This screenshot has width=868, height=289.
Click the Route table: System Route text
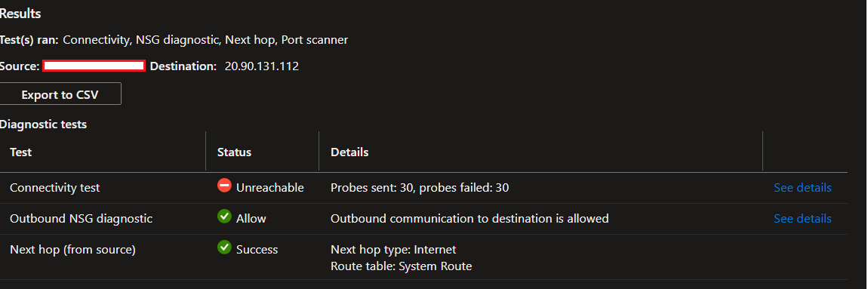(x=402, y=266)
